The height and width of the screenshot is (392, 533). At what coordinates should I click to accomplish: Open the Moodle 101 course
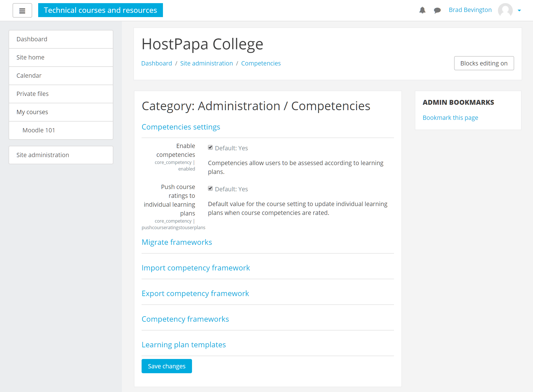pyautogui.click(x=61, y=130)
